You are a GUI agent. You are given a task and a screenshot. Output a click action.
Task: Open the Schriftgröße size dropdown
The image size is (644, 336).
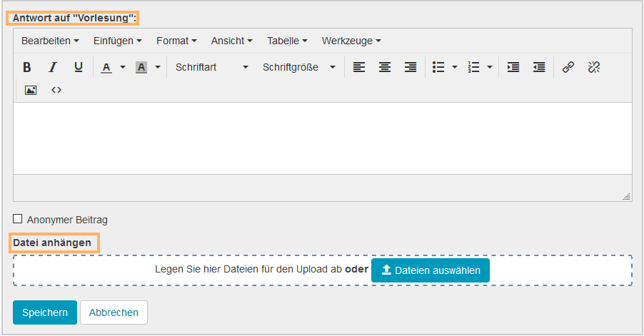click(x=298, y=67)
